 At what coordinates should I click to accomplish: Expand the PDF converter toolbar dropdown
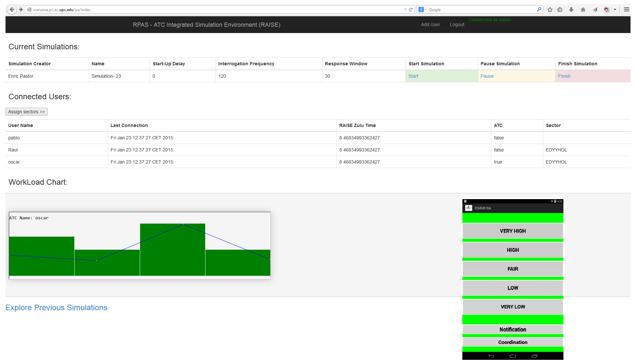[615, 10]
